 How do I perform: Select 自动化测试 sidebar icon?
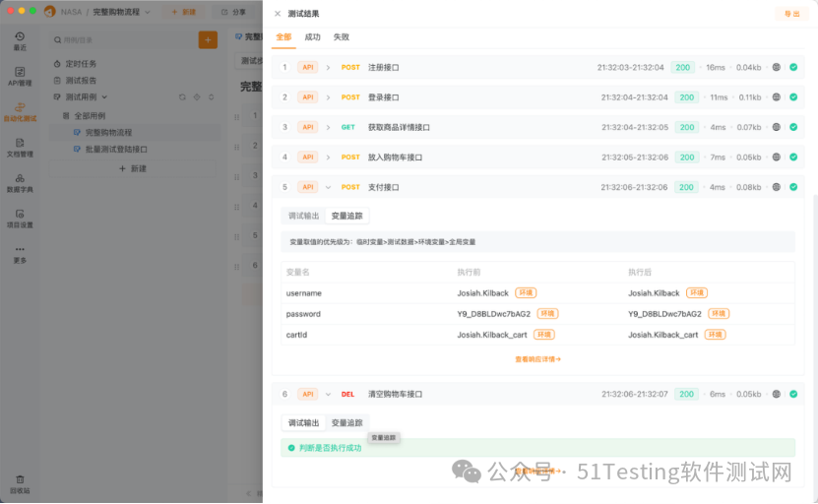point(20,111)
